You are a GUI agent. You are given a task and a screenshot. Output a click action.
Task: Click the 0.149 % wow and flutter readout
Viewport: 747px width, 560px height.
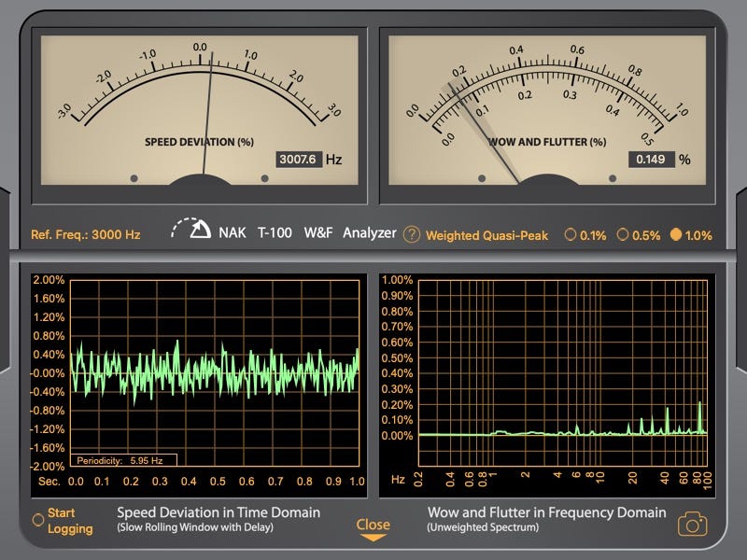click(650, 160)
